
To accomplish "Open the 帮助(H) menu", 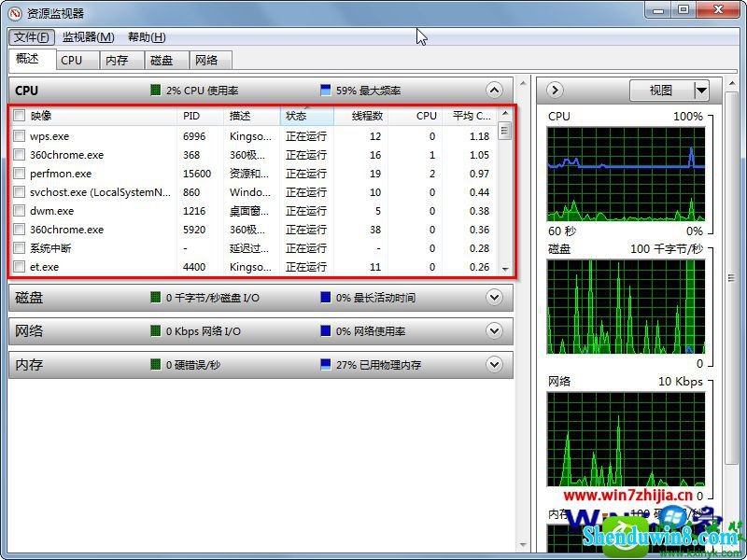I will pos(147,37).
